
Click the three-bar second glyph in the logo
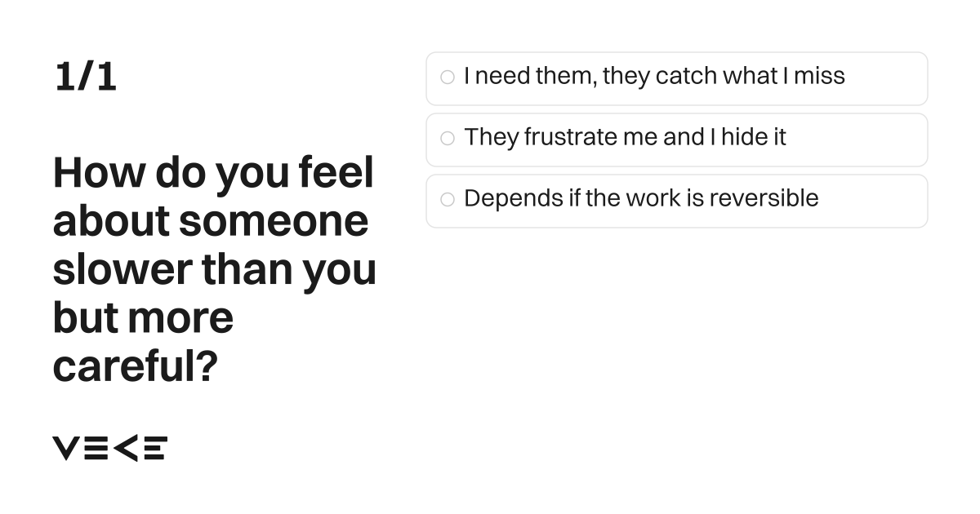96,448
